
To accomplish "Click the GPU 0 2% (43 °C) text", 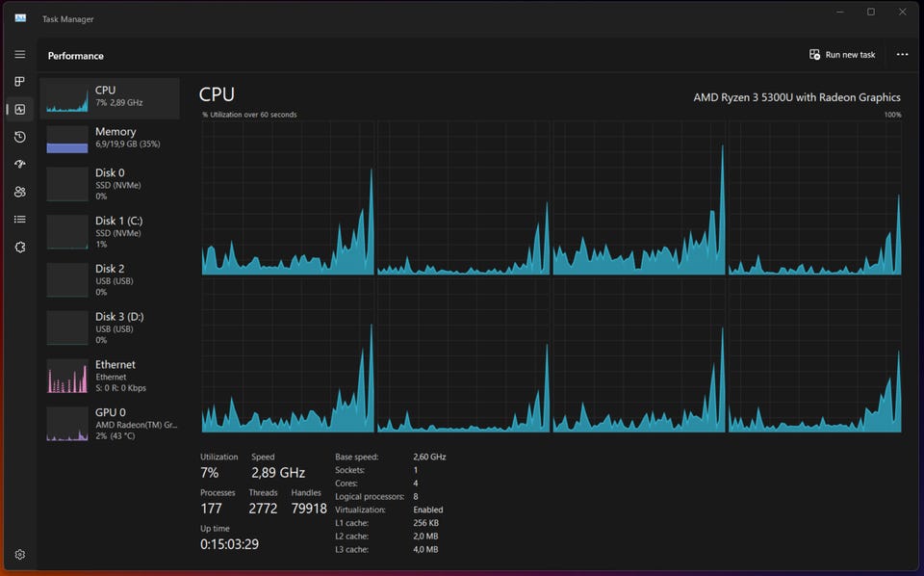I will tap(115, 435).
